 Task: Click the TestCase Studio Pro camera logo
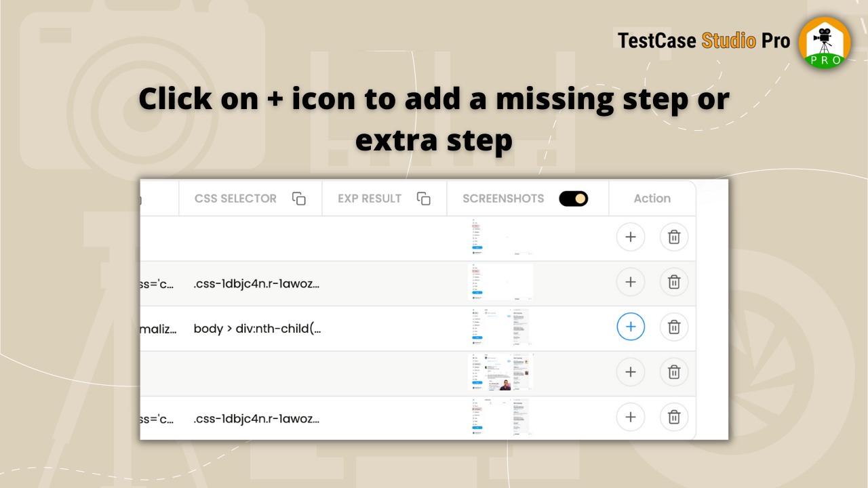click(824, 42)
